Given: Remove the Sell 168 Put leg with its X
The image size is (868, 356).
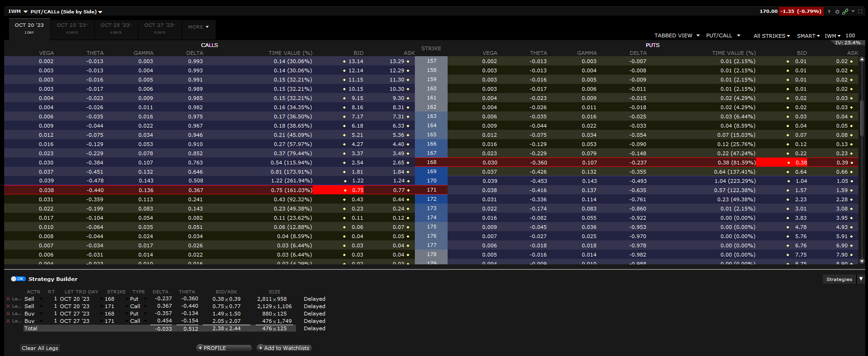Looking at the screenshot, I should click(x=8, y=299).
